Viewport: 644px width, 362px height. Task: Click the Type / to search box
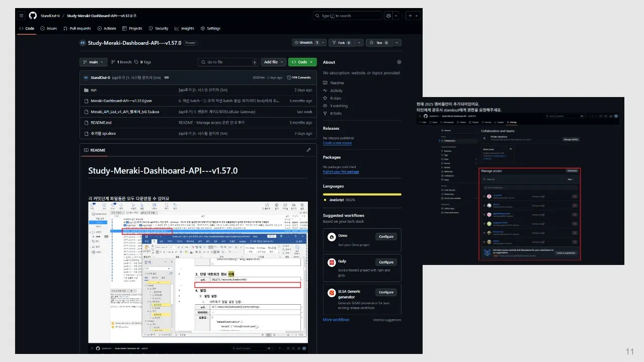click(348, 16)
